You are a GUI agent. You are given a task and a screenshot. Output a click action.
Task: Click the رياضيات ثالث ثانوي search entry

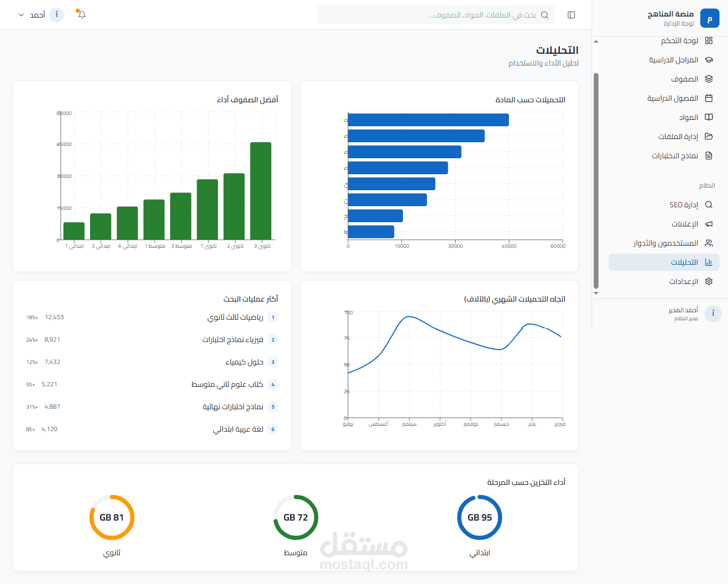pyautogui.click(x=152, y=317)
